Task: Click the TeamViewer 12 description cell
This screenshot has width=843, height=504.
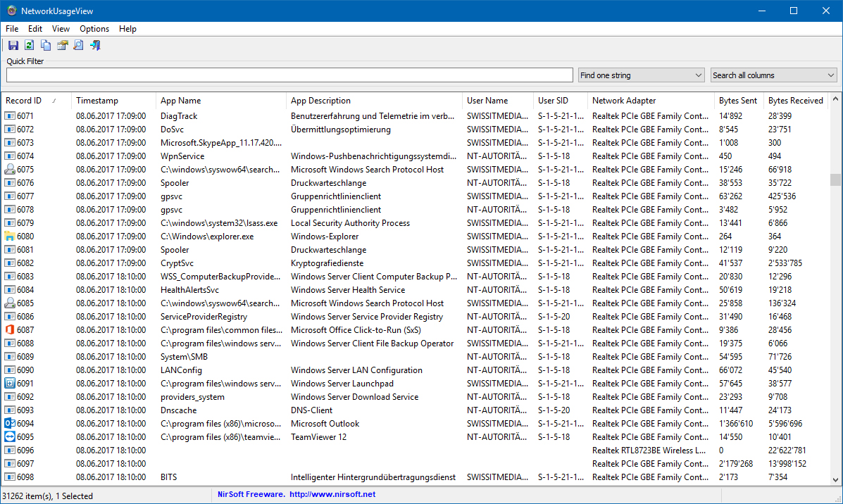Action: click(318, 437)
